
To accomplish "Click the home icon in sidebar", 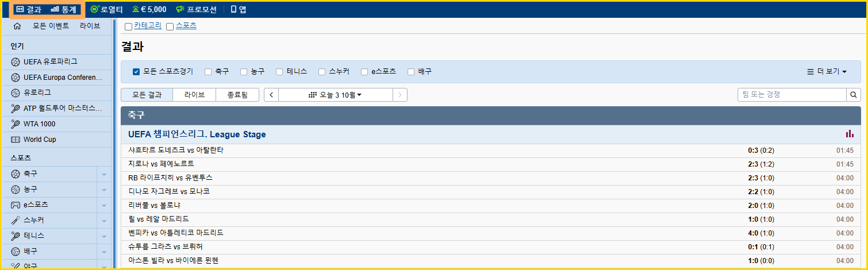I will 17,26.
